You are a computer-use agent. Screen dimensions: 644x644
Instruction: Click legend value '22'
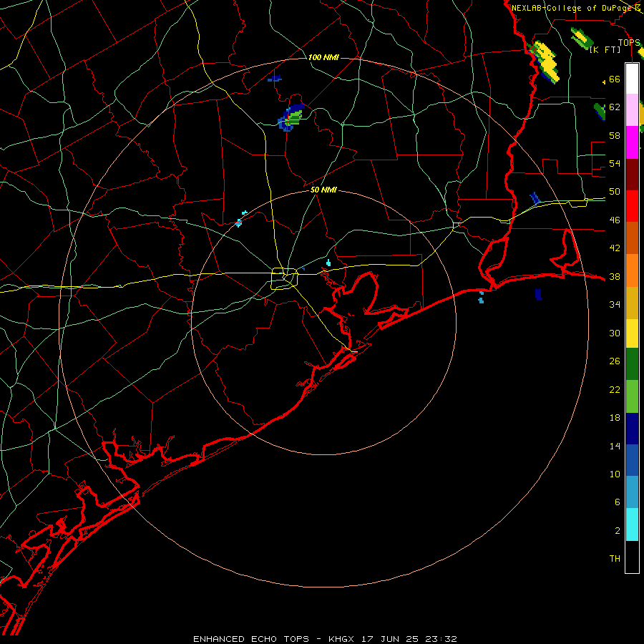point(615,389)
